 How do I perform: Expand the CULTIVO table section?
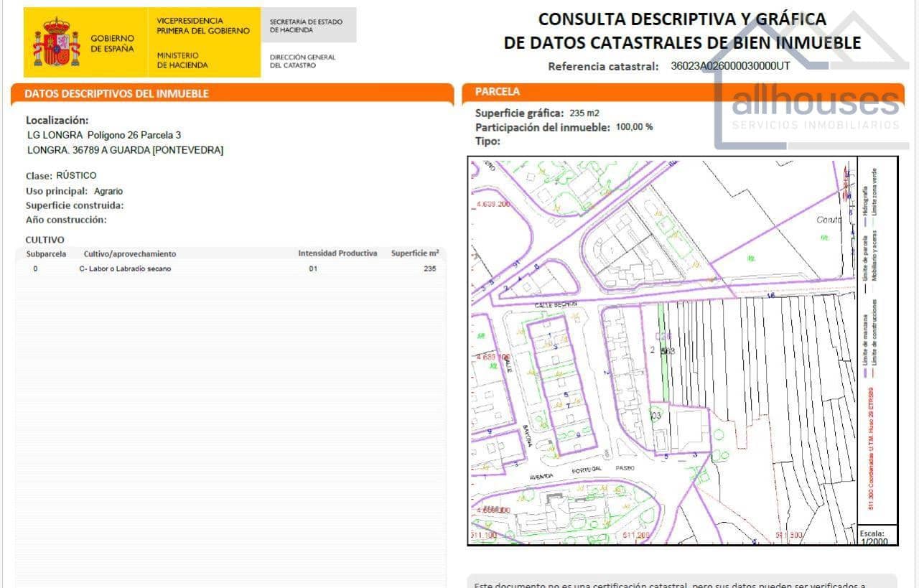(37, 242)
